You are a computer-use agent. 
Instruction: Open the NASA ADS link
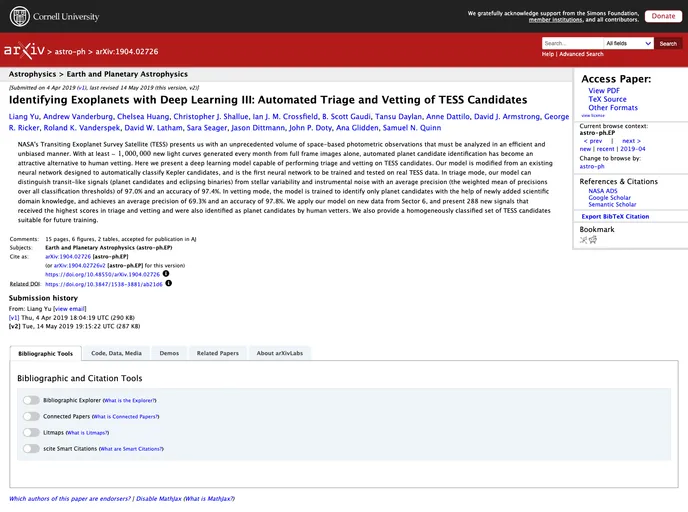pyautogui.click(x=603, y=191)
